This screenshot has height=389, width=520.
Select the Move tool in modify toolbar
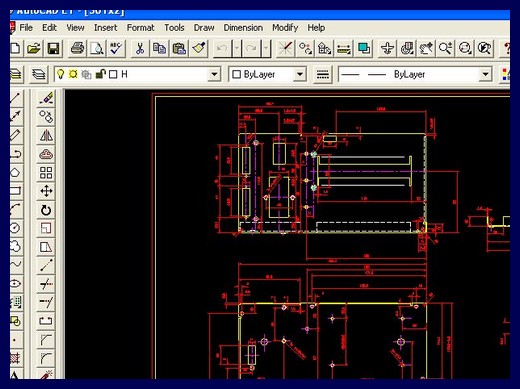pos(46,191)
